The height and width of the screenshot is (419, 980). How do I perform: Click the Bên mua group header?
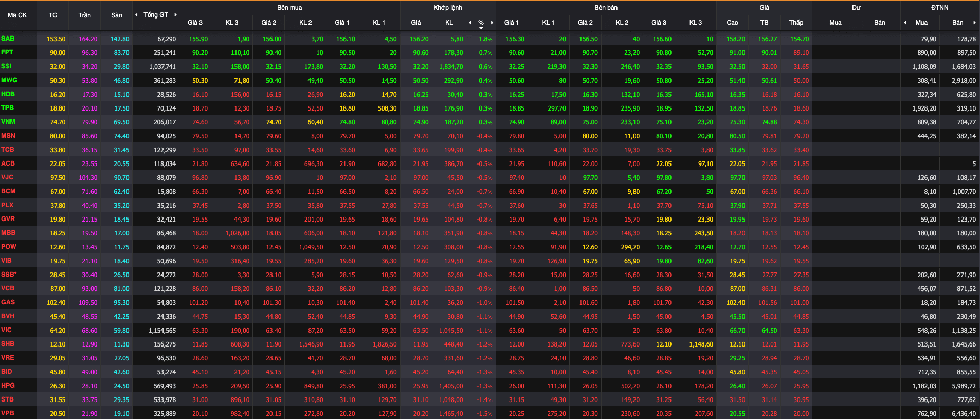(289, 8)
